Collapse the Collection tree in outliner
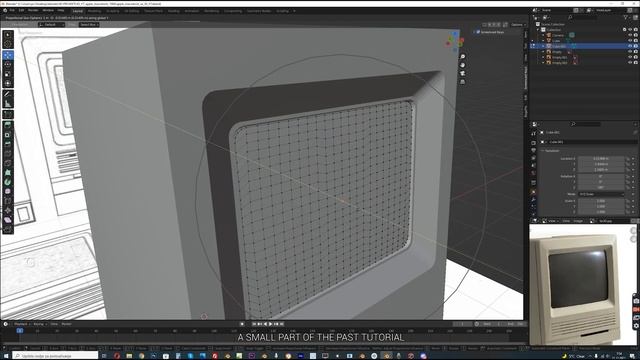640x360 pixels. click(x=538, y=30)
